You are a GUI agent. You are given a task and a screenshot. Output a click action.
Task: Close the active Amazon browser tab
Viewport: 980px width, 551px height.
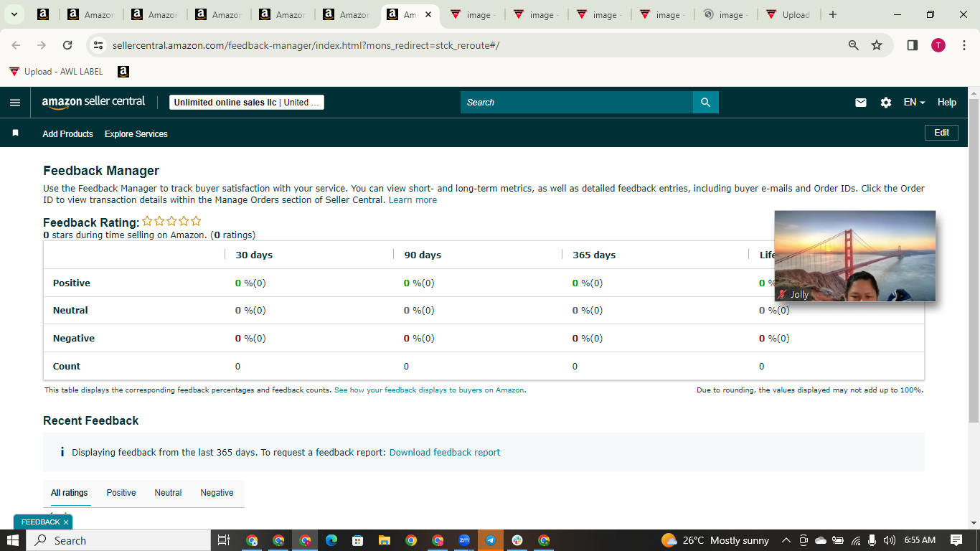(x=428, y=14)
